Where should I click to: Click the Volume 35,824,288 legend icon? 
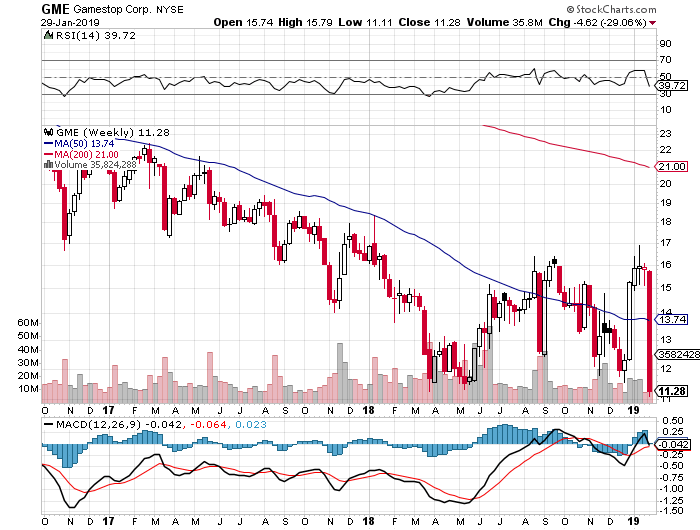coord(48,165)
